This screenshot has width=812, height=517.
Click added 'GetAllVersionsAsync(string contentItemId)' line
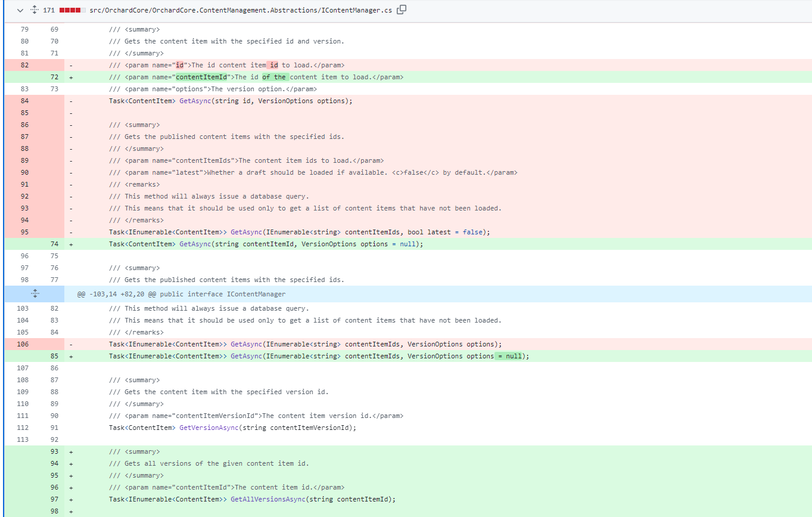[252, 499]
